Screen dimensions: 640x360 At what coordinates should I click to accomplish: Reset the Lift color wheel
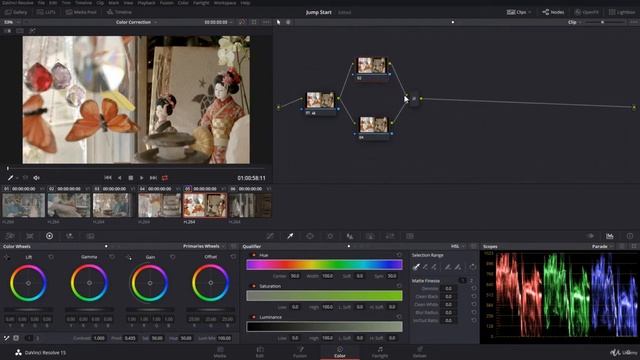point(51,257)
